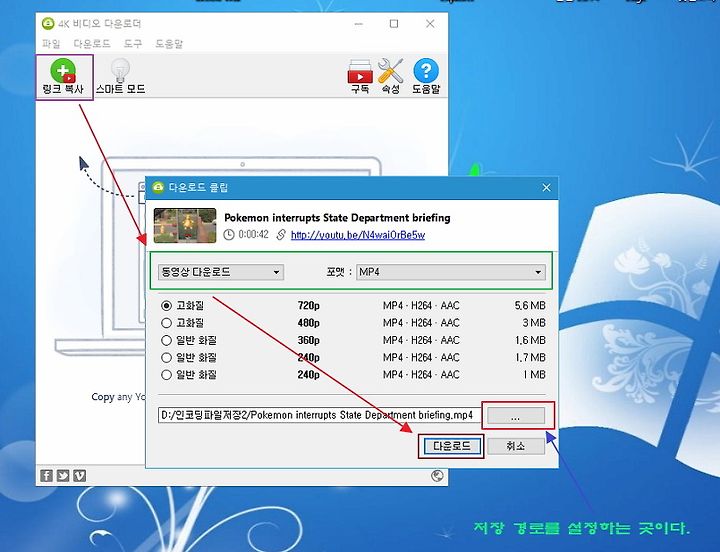Open the 도구 menu
The height and width of the screenshot is (552, 720).
coord(133,44)
